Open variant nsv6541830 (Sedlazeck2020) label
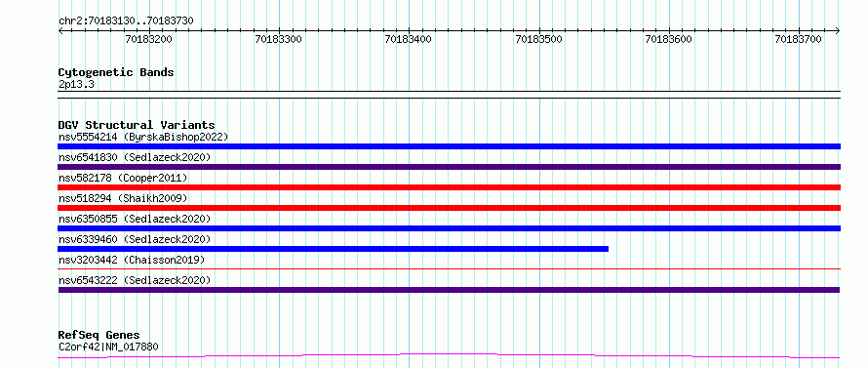The width and height of the screenshot is (868, 368). click(135, 157)
